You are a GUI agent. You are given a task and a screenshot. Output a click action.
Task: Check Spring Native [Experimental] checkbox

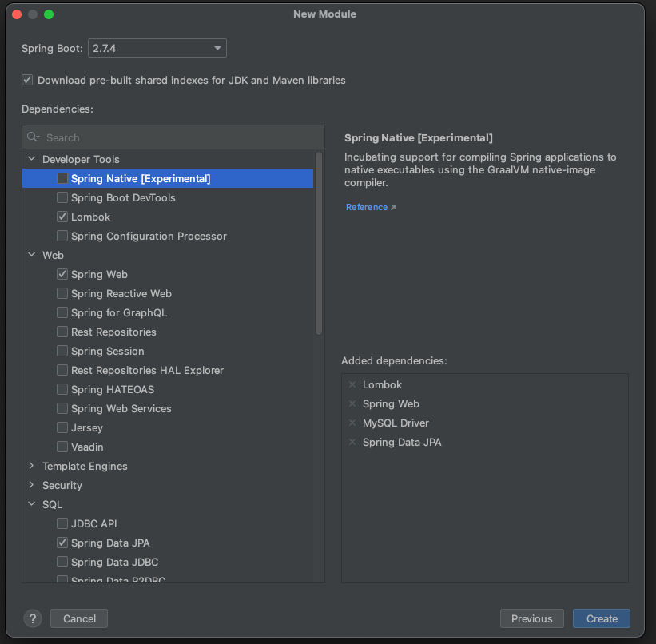tap(62, 178)
